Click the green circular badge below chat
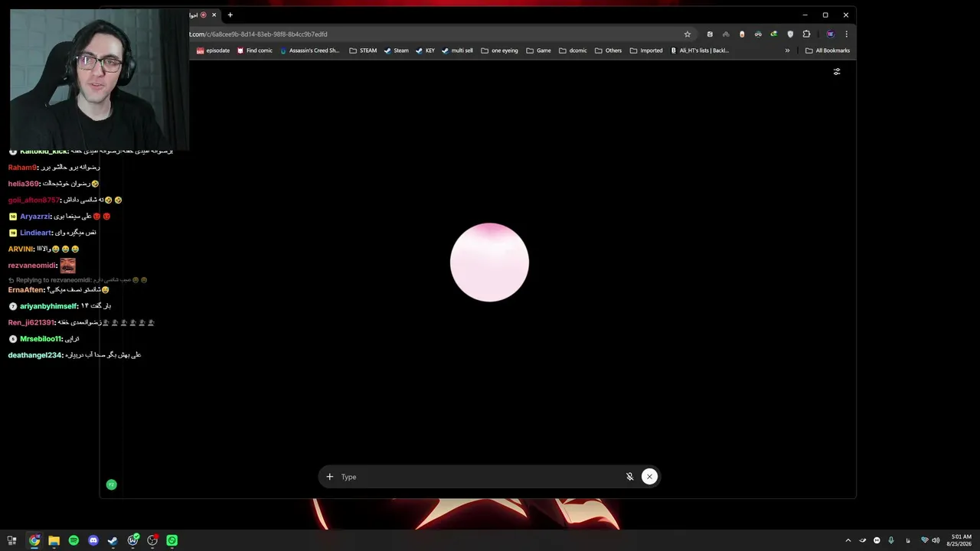 (x=111, y=484)
